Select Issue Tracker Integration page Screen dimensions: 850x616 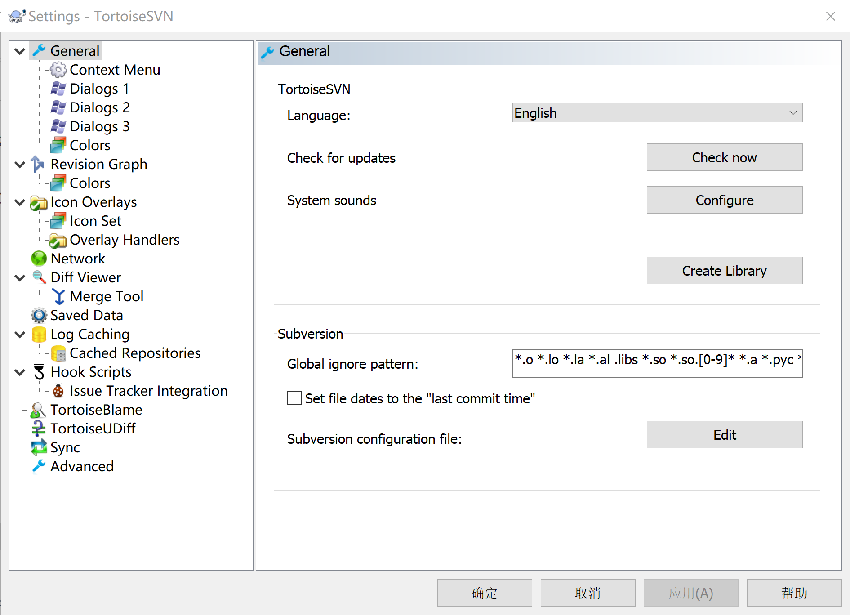149,391
